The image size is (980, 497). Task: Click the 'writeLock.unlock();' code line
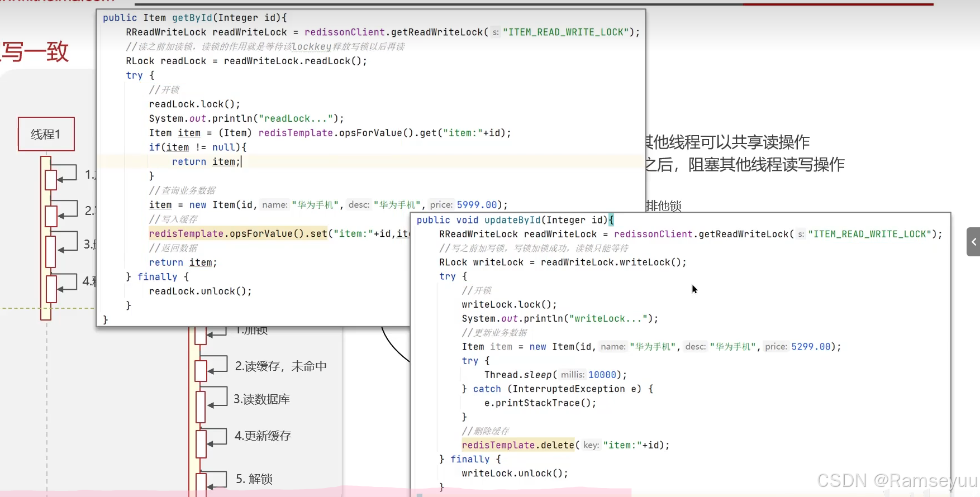click(515, 473)
